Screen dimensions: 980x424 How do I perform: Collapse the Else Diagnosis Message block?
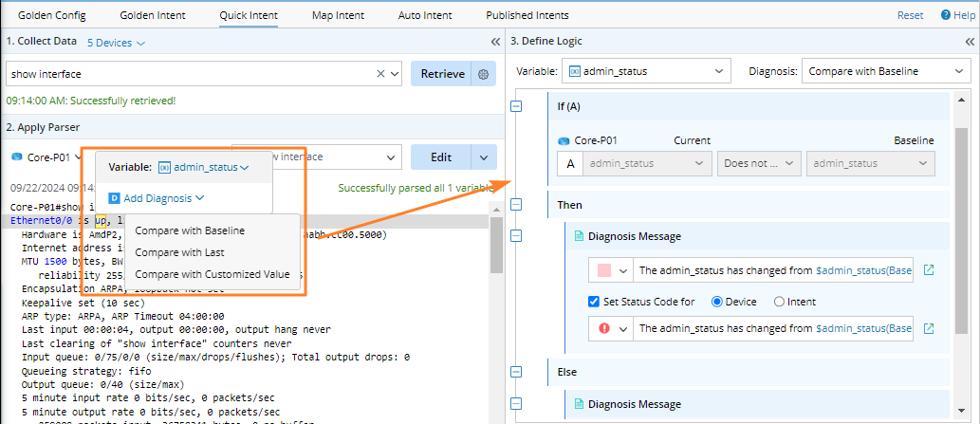pos(516,404)
